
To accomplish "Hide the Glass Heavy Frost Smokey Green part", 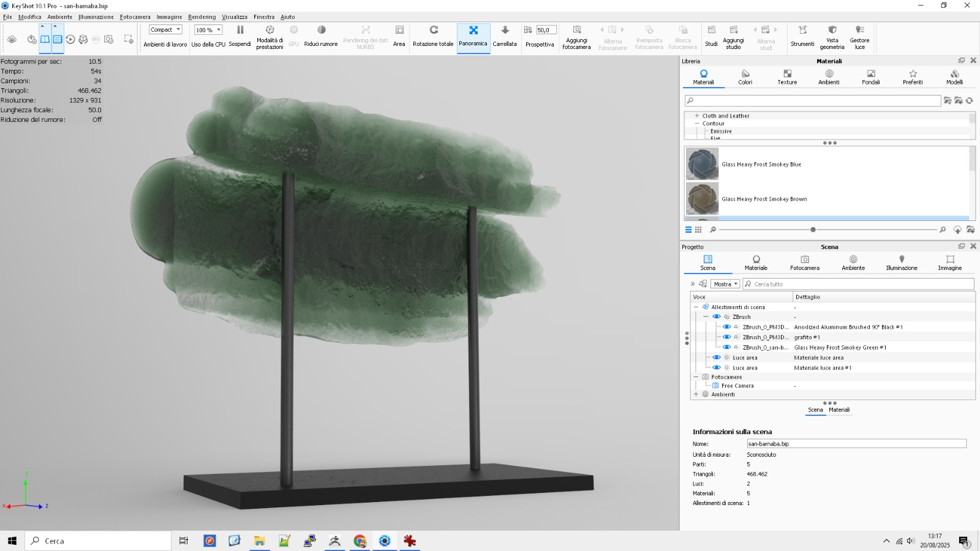I will (726, 347).
